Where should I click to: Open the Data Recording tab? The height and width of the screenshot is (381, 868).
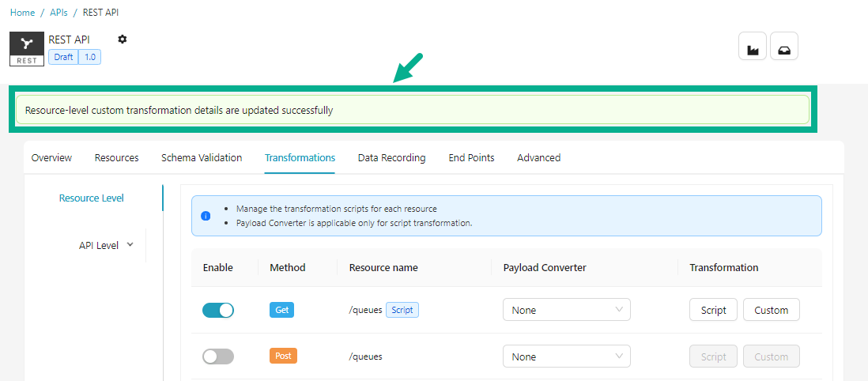point(391,158)
